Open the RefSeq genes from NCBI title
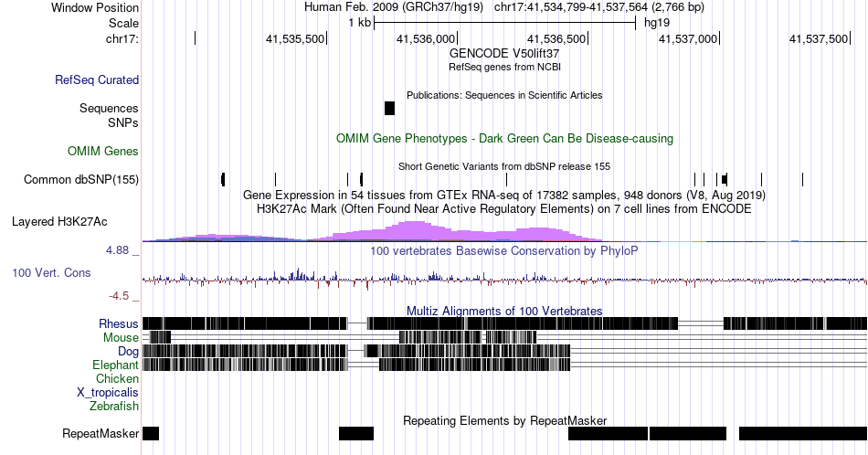868x455 pixels. pos(504,67)
